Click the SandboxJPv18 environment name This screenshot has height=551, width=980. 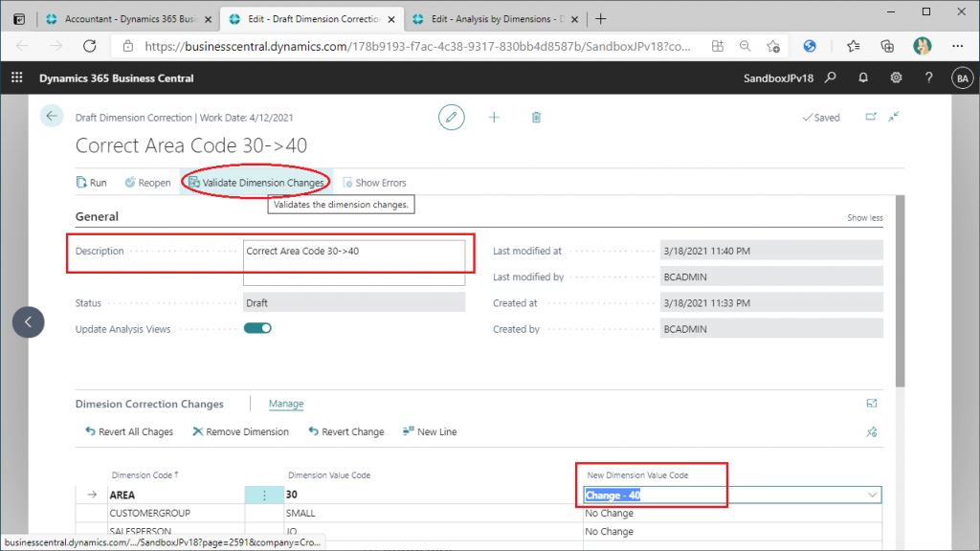pos(778,78)
